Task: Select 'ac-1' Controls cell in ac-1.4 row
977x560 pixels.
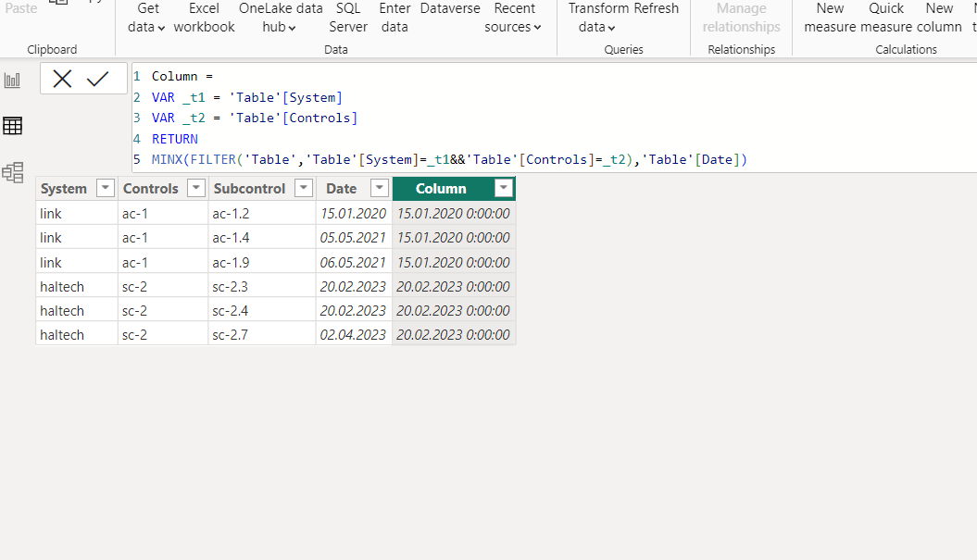Action: [163, 237]
